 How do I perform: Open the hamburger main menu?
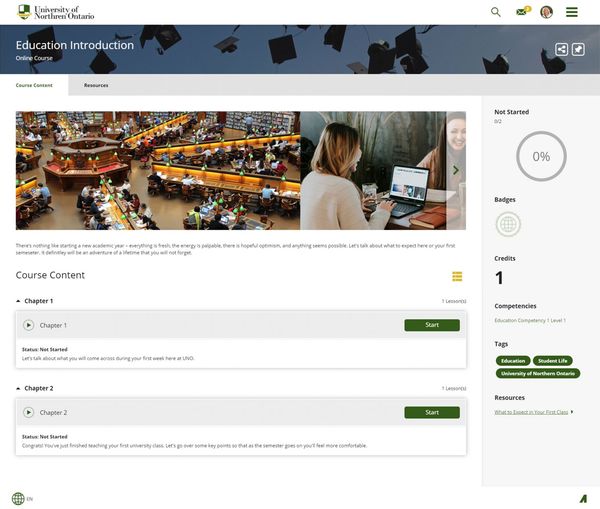[572, 12]
